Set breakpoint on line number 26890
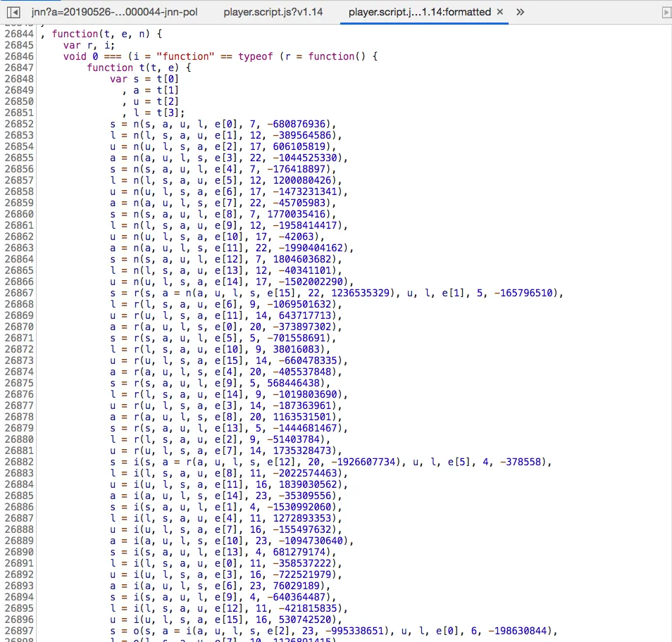Screen dimensions: 672x642 19,552
